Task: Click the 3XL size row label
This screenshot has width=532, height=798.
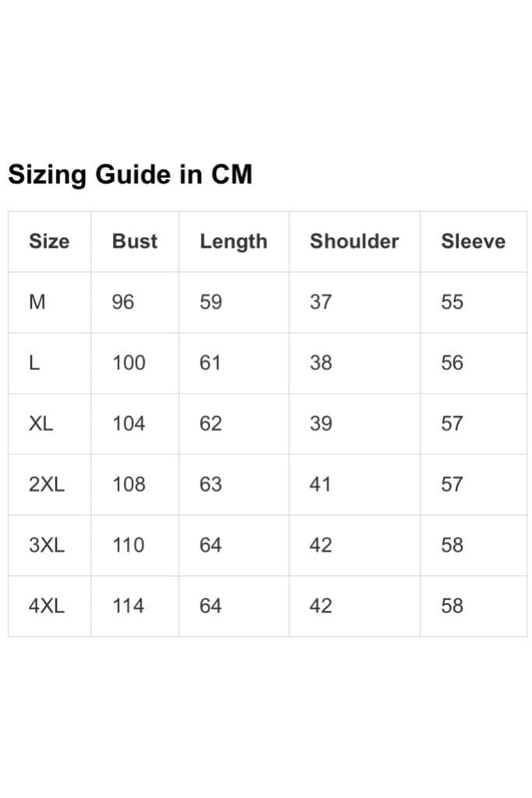Action: 47,545
